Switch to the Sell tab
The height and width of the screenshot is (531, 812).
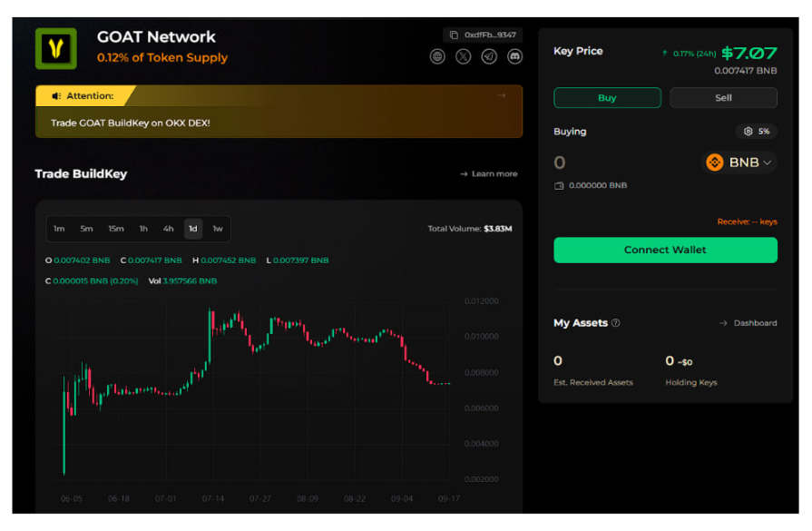pyautogui.click(x=723, y=98)
